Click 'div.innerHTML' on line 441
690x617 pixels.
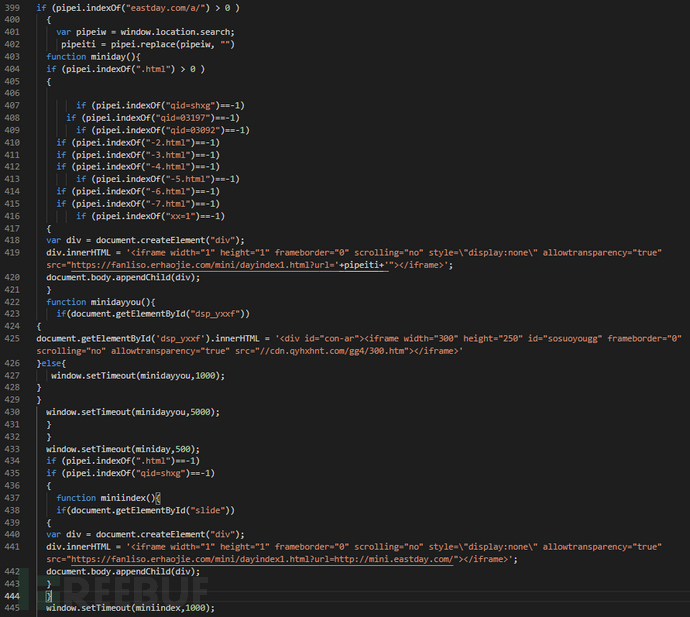tap(78, 547)
